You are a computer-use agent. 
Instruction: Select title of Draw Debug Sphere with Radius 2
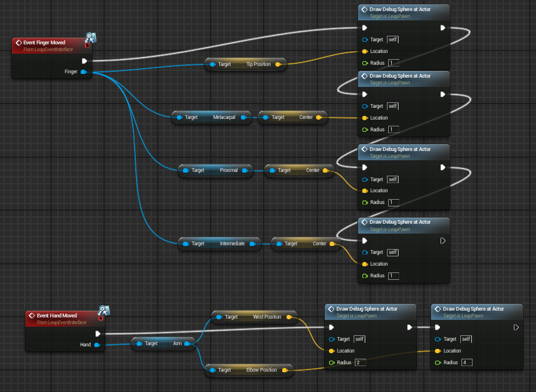pos(367,309)
